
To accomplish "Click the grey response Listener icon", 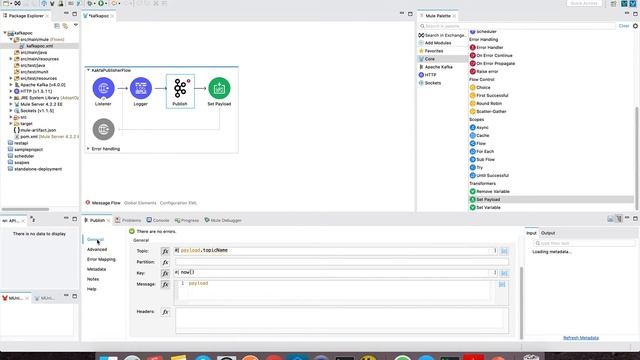I will pyautogui.click(x=103, y=129).
